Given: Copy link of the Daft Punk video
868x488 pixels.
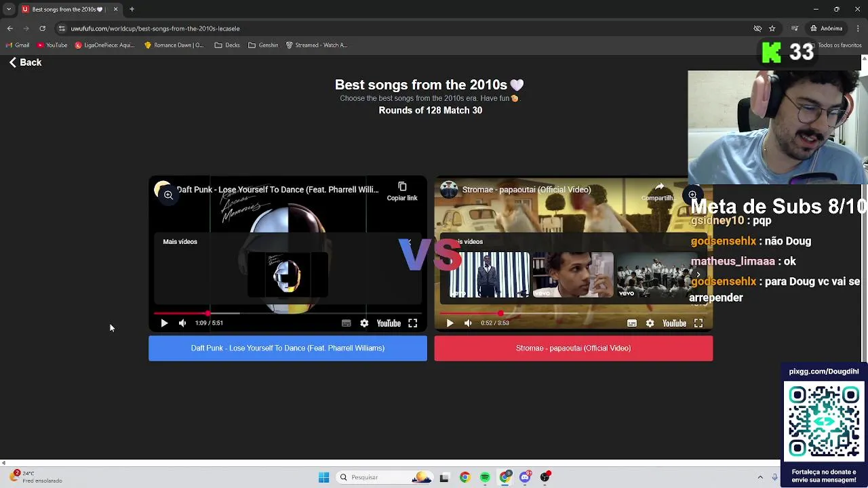Looking at the screenshot, I should (402, 191).
